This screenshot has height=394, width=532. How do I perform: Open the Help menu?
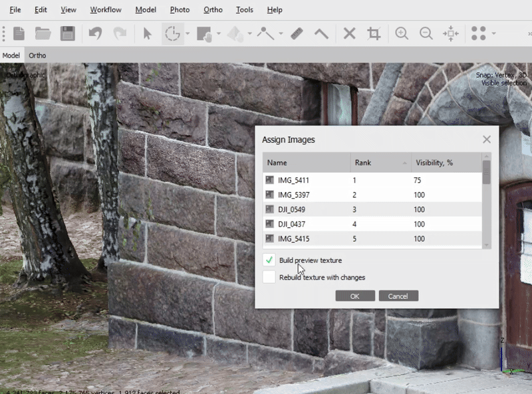(x=275, y=10)
